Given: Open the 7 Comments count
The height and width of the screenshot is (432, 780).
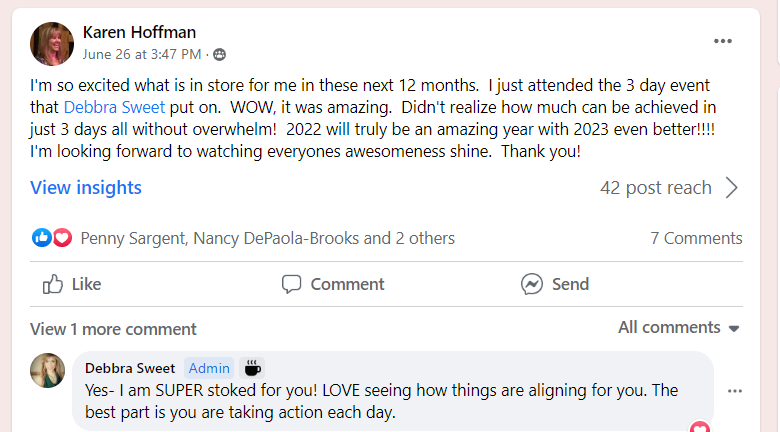Looking at the screenshot, I should [x=696, y=238].
